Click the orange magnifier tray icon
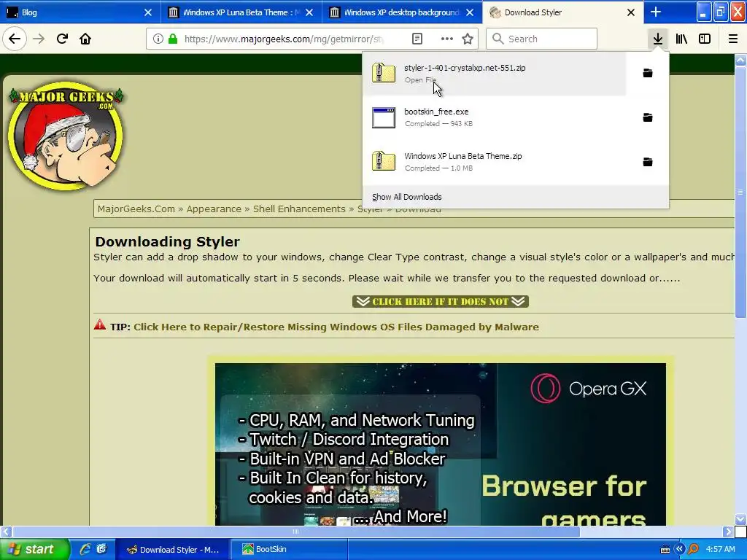The height and width of the screenshot is (560, 747). [694, 549]
